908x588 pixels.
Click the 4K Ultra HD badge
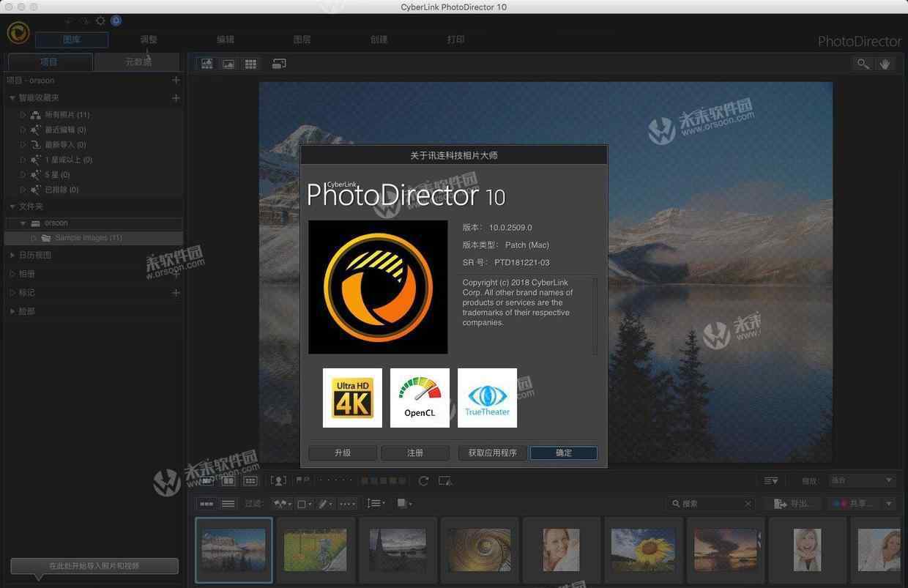click(352, 398)
